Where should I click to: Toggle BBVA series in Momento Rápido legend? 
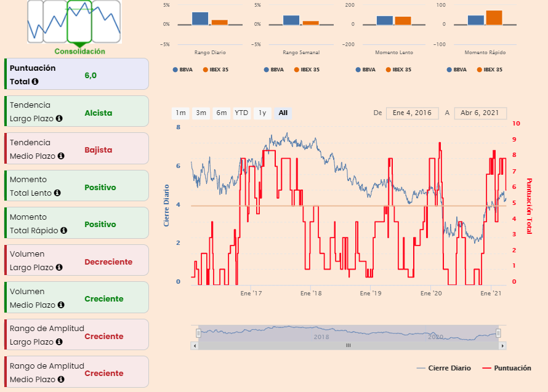point(456,70)
